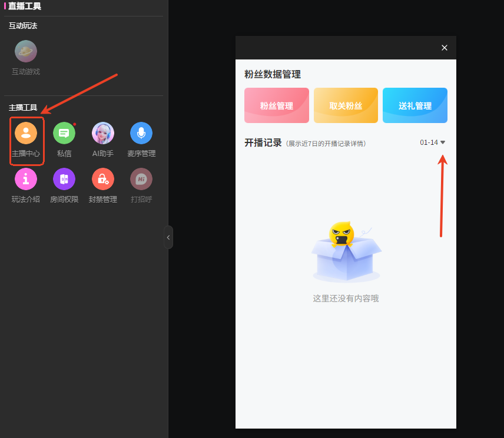Close the 粉丝数据管理 dialog
The width and height of the screenshot is (504, 438).
click(444, 48)
